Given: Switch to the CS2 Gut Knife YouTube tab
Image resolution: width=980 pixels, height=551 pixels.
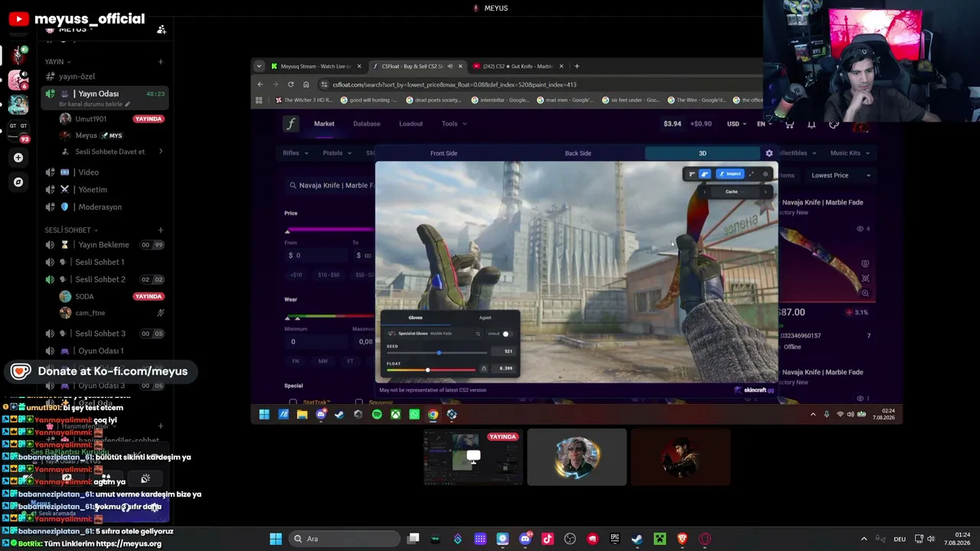Looking at the screenshot, I should (x=518, y=66).
